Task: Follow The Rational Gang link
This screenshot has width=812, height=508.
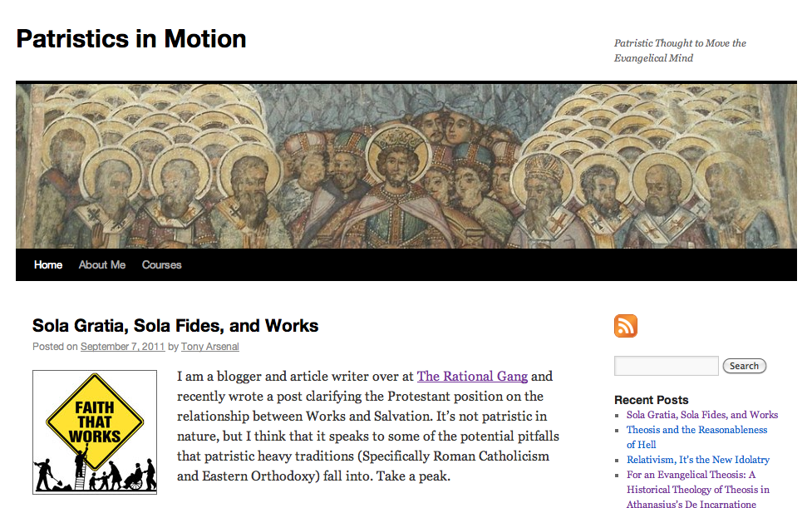Action: 472,377
